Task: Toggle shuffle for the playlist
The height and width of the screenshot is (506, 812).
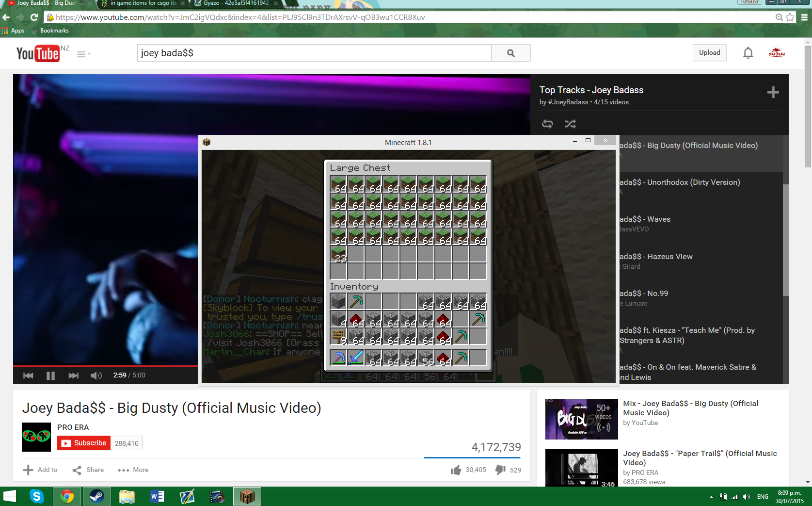Action: click(x=571, y=124)
